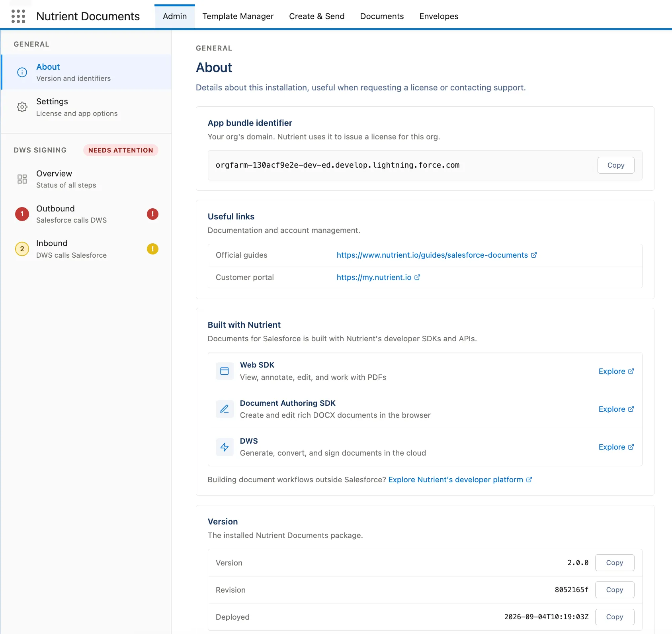The width and height of the screenshot is (672, 634).
Task: Click the 2026-09-04T10:19:03Z deployed value
Action: point(546,617)
